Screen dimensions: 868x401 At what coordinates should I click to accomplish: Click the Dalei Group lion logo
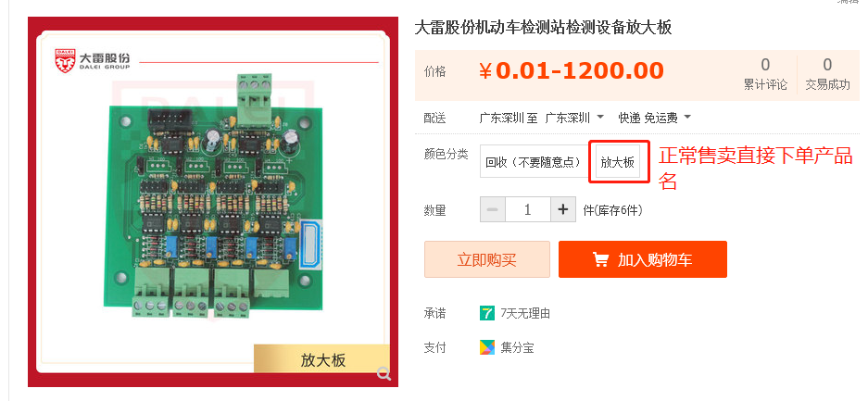point(64,60)
